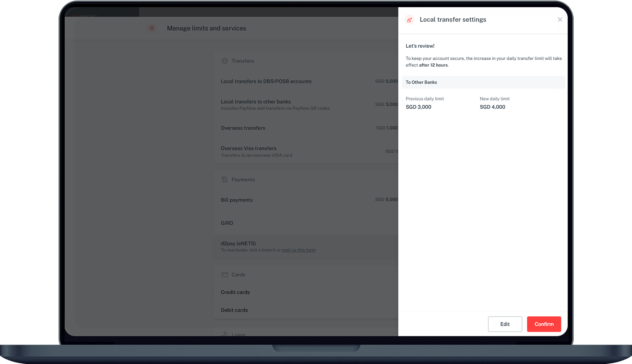This screenshot has height=364, width=632.
Task: Select the Bill payments row
Action: (237, 200)
